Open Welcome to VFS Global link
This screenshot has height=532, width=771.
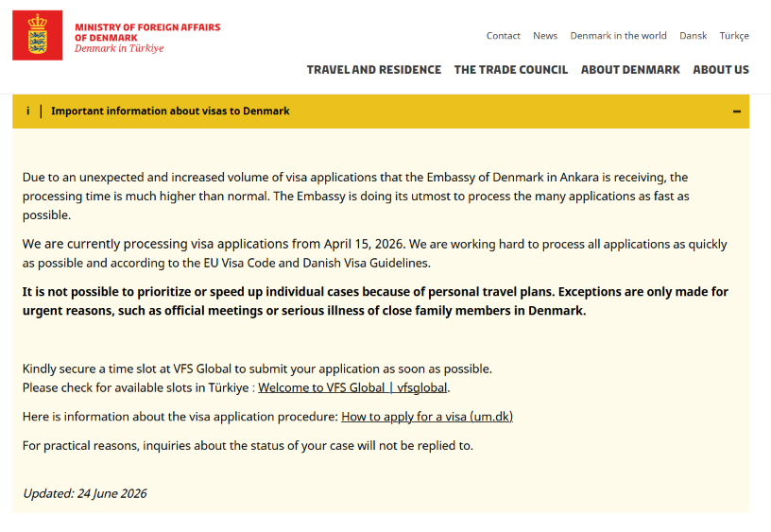tap(352, 388)
